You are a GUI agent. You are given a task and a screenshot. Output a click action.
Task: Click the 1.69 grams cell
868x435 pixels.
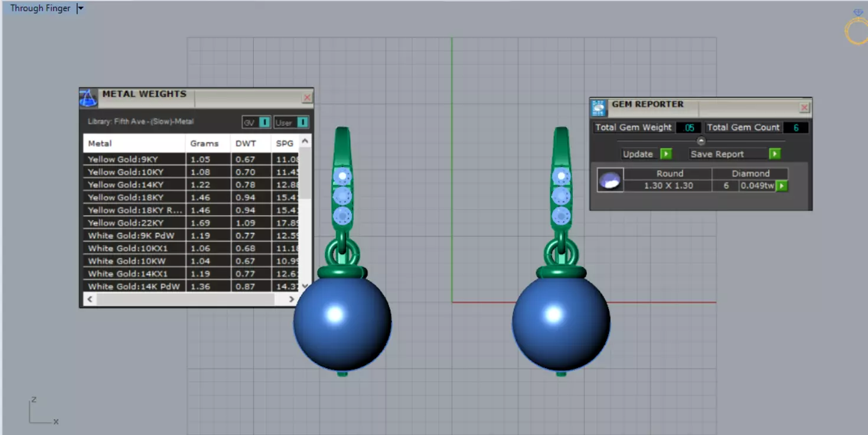[x=208, y=223]
